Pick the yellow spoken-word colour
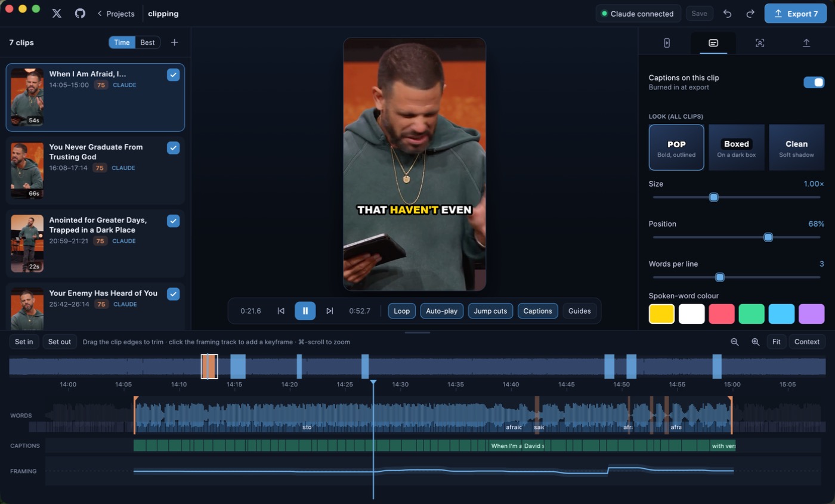 coord(661,314)
